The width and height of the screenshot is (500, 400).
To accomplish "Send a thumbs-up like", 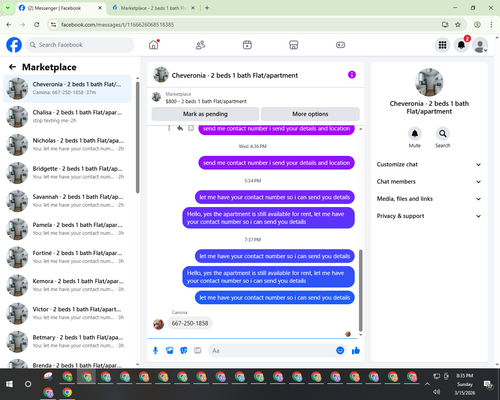I will click(356, 350).
